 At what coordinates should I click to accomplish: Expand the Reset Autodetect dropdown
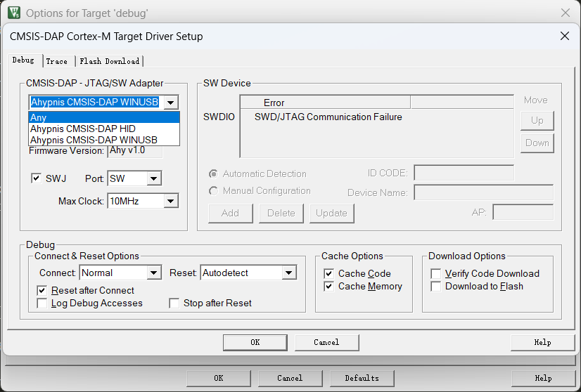click(248, 273)
